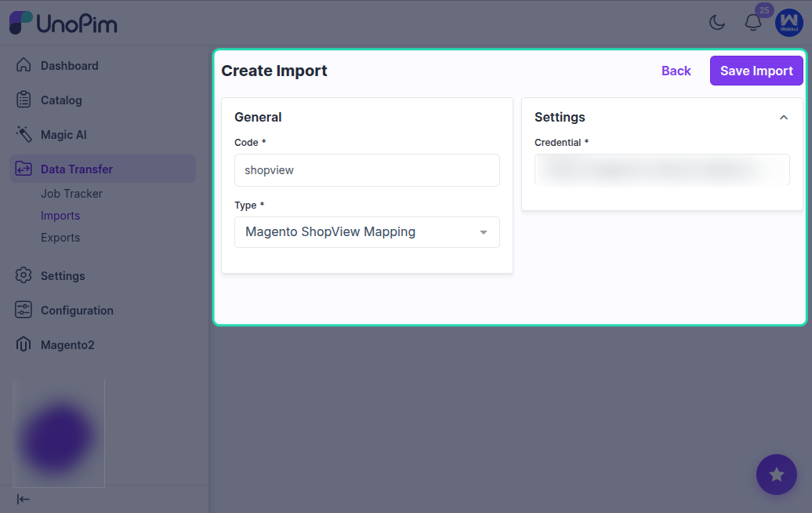Open Data Transfer menu item
Image resolution: width=812 pixels, height=513 pixels.
77,169
